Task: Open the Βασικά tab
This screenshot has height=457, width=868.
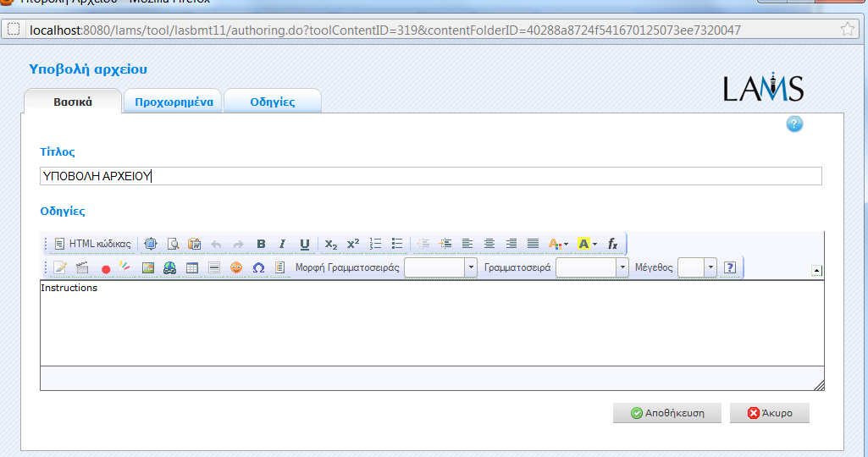Action: [x=73, y=102]
